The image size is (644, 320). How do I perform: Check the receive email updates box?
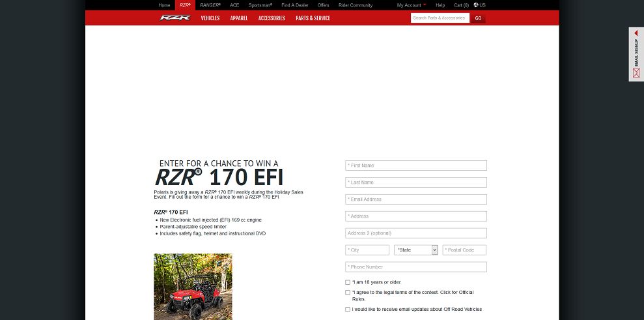[348, 310]
